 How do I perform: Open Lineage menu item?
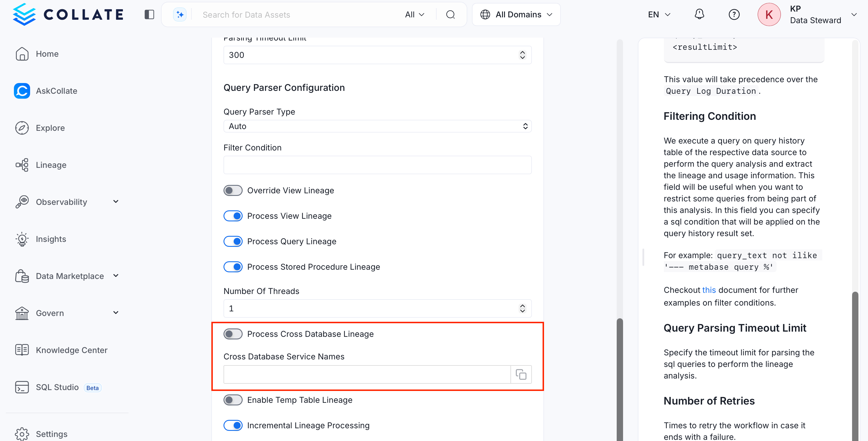[x=51, y=165]
